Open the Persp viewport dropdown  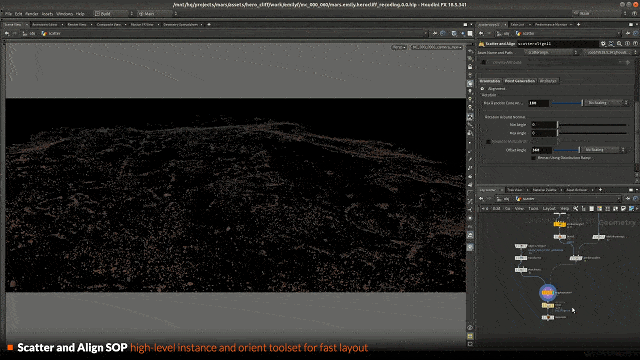[x=399, y=47]
